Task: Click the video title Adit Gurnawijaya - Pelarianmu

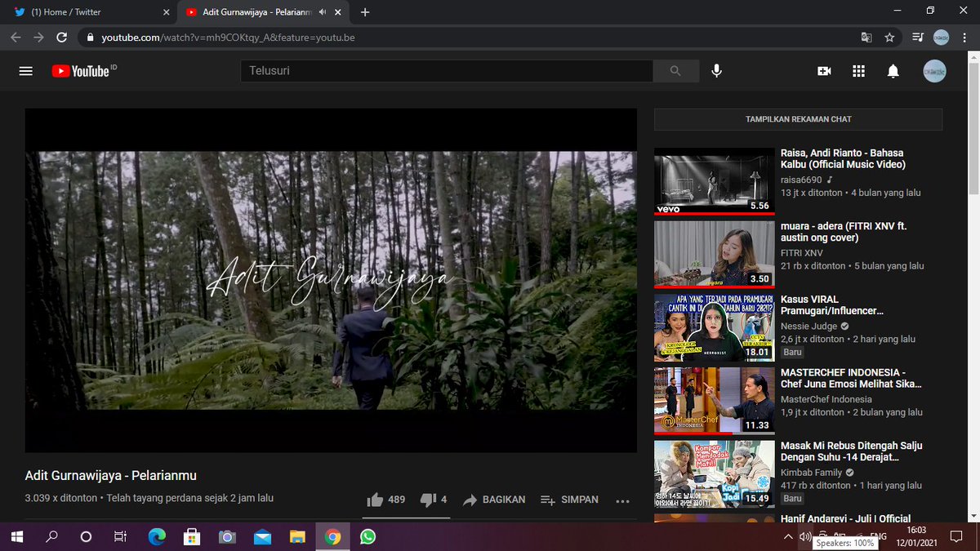Action: pos(111,476)
